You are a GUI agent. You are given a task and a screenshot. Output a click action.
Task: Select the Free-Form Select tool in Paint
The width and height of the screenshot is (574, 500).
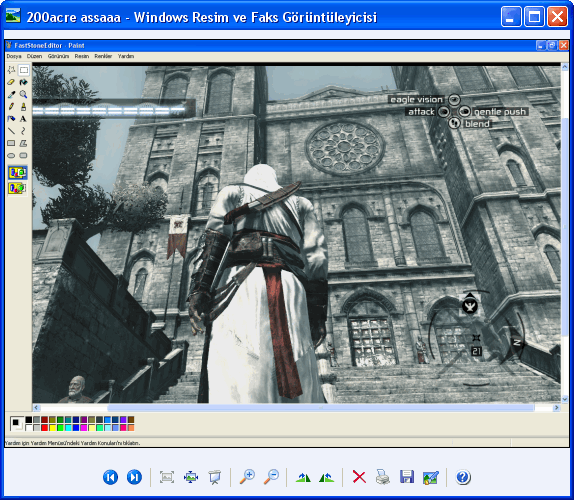click(11, 70)
